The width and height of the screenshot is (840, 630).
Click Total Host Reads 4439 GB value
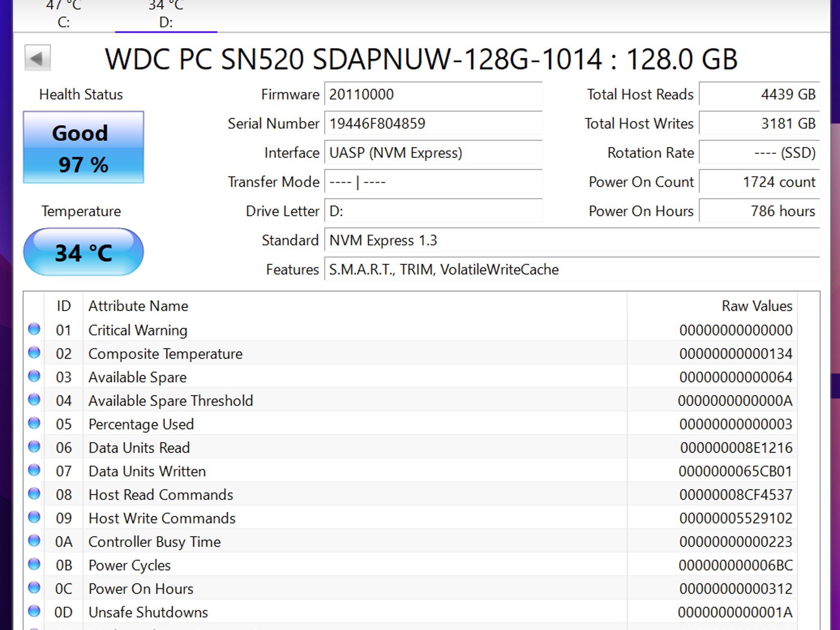[x=759, y=94]
